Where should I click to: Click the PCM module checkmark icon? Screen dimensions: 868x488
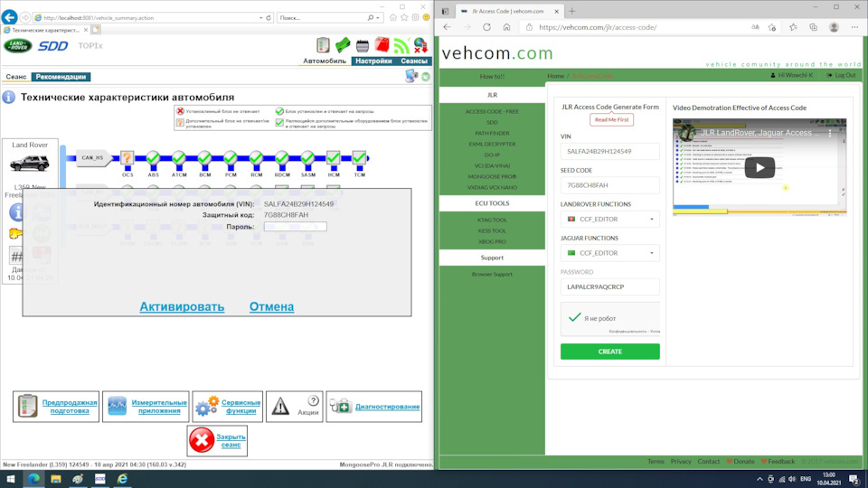coord(231,158)
